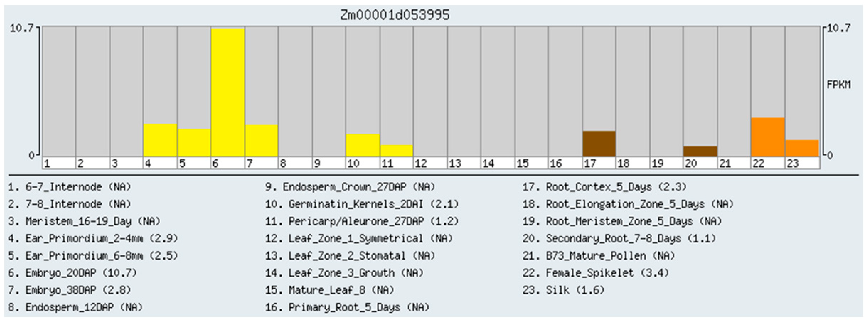Click legend entry Root_Elongation_Zone_5_Days (NA)
The image size is (868, 322).
click(x=628, y=204)
